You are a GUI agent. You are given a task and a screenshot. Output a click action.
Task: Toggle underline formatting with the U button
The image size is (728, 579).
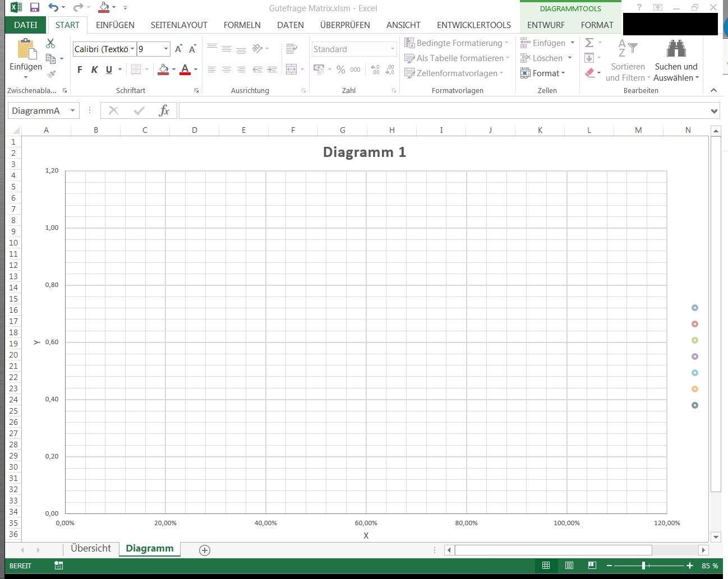coord(109,70)
